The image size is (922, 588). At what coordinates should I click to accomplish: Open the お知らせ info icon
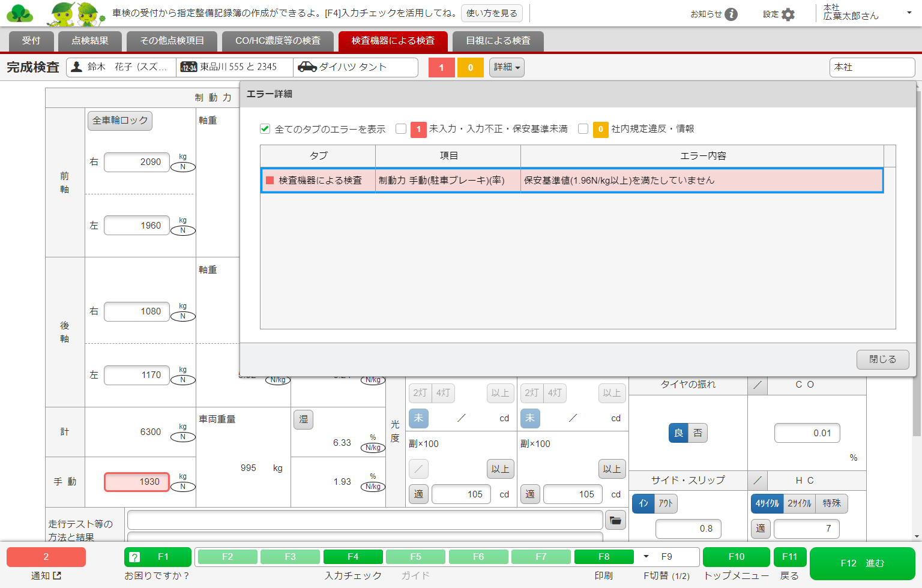pos(732,14)
